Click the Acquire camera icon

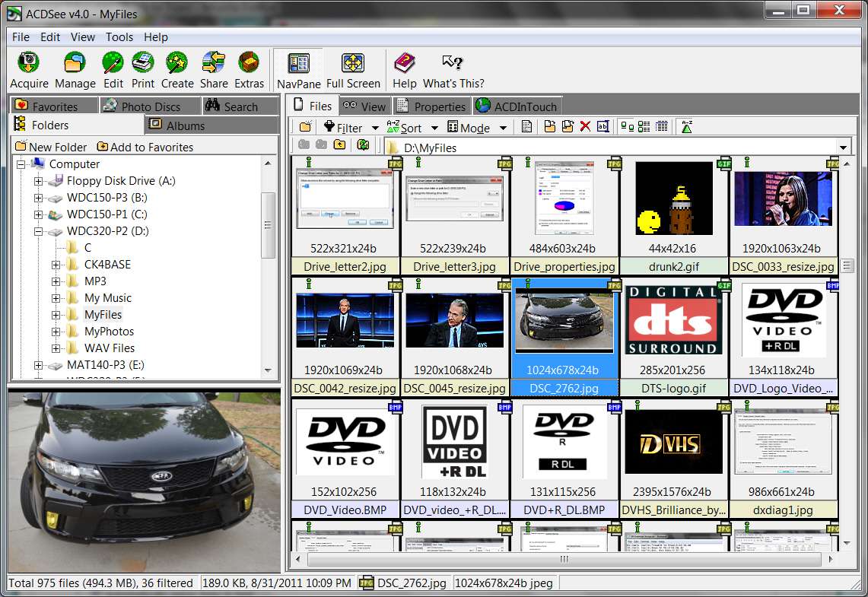(x=28, y=62)
